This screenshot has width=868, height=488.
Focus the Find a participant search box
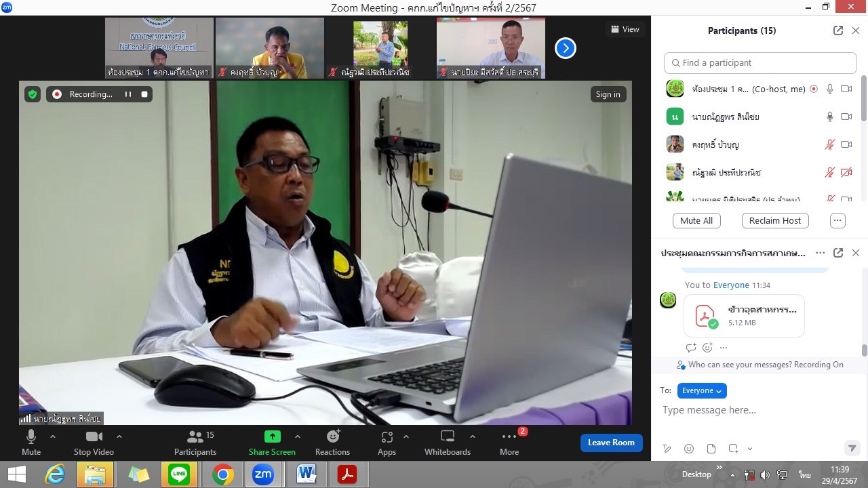pyautogui.click(x=760, y=62)
